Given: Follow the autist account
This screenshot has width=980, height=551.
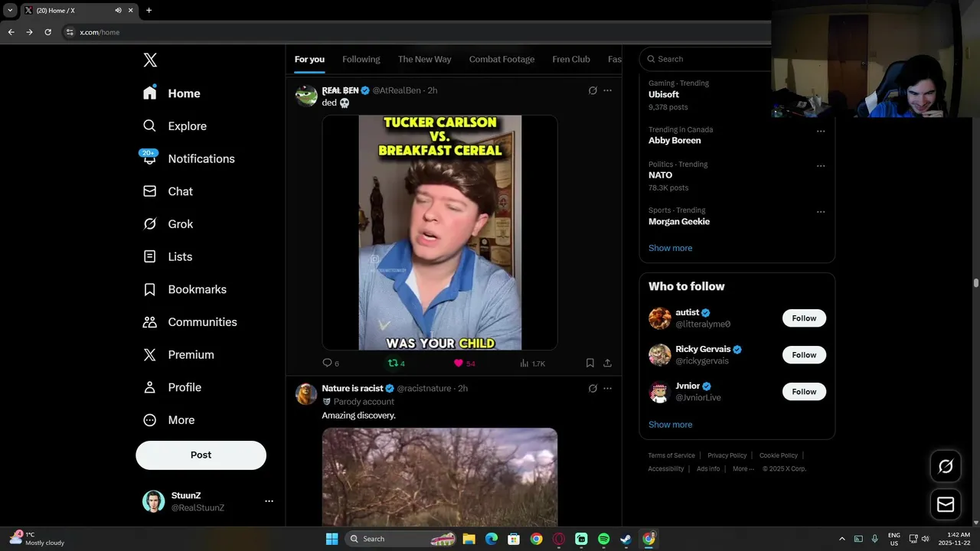Looking at the screenshot, I should pyautogui.click(x=804, y=318).
